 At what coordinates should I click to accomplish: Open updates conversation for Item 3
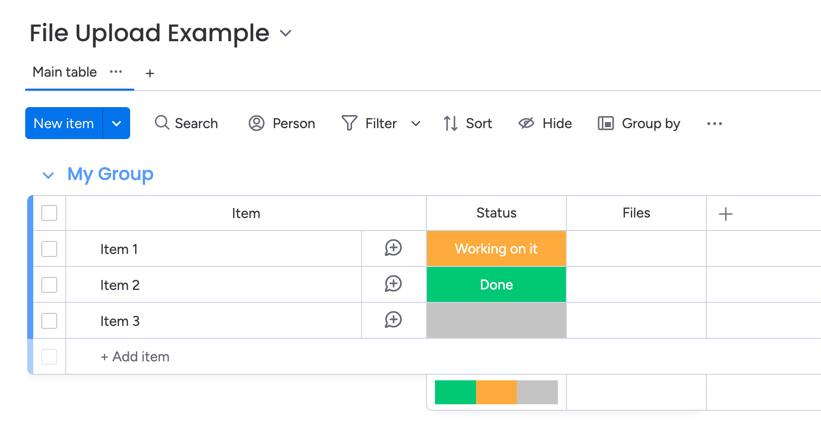coord(393,320)
